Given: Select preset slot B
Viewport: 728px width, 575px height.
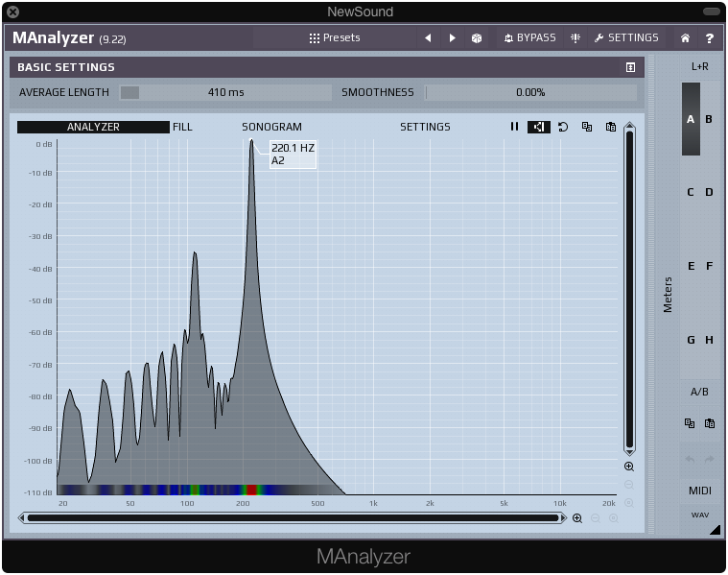Looking at the screenshot, I should (x=709, y=119).
